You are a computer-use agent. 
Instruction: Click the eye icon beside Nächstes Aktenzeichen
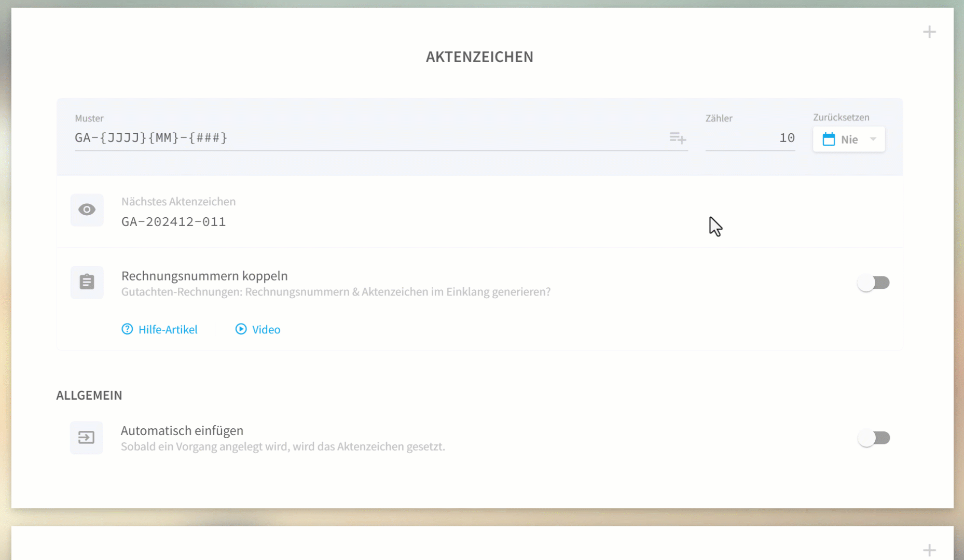click(x=87, y=209)
